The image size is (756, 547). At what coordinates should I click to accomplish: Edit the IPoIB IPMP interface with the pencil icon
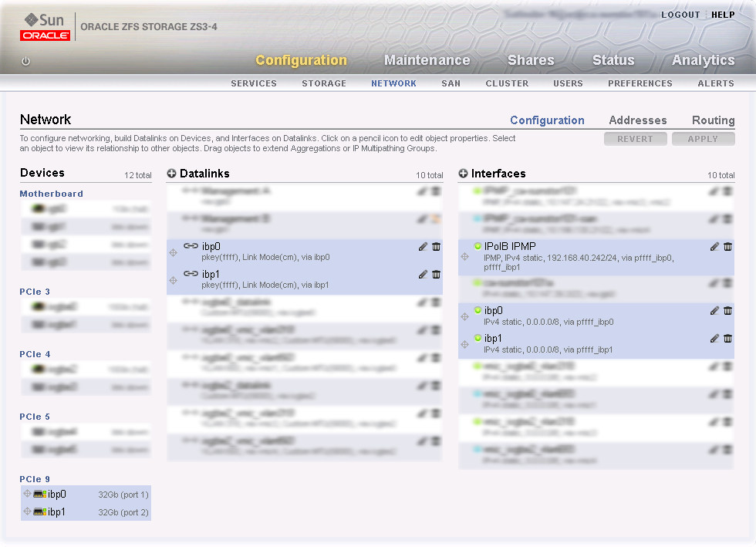tap(714, 246)
